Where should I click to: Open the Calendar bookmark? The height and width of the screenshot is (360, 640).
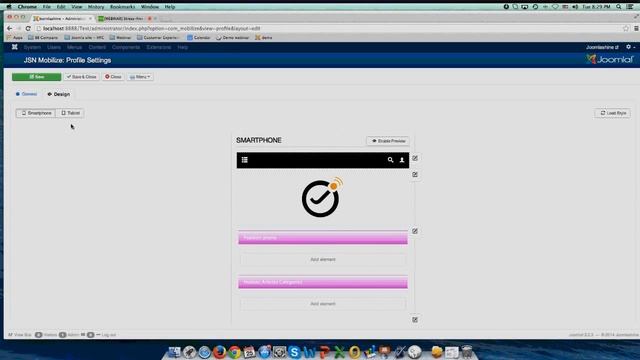[198, 38]
